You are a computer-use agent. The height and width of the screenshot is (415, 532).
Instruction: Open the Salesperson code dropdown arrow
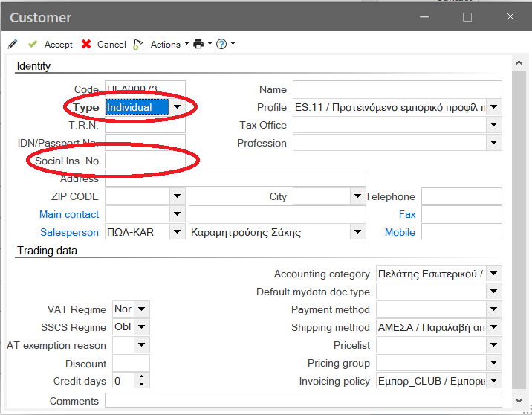(x=177, y=231)
